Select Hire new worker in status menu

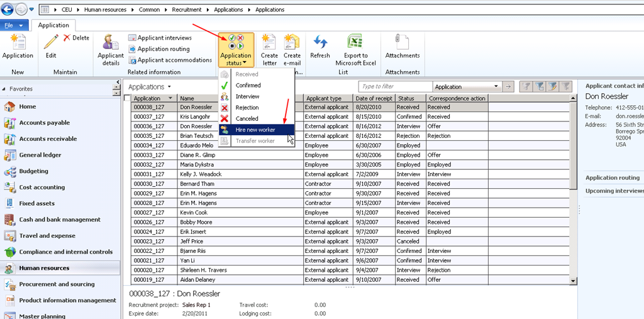(255, 130)
